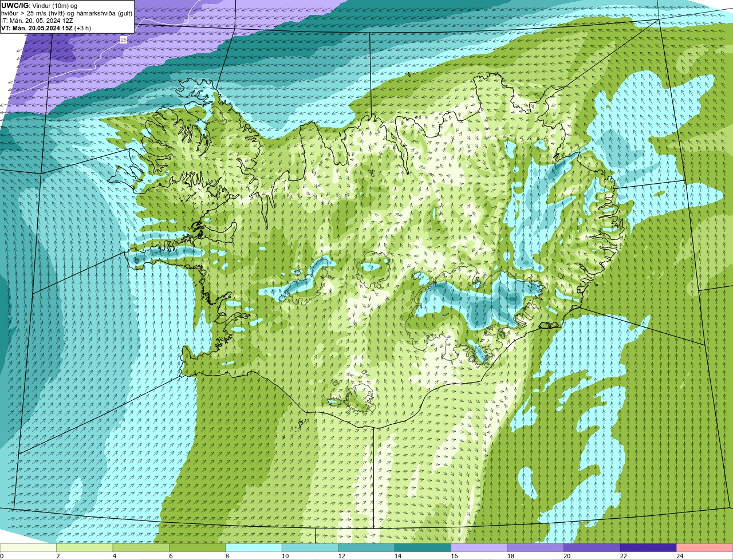Click the "20" legend scale label
The height and width of the screenshot is (560, 733).
point(567,556)
